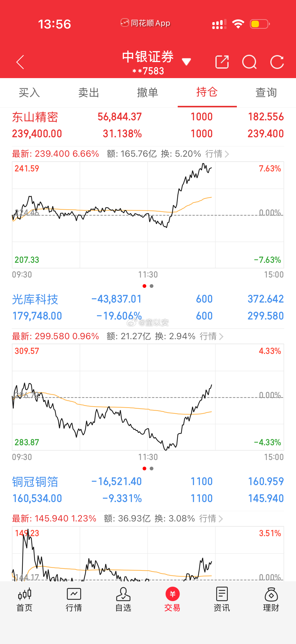Open the search magnifier icon
The height and width of the screenshot is (644, 296).
pos(249,62)
